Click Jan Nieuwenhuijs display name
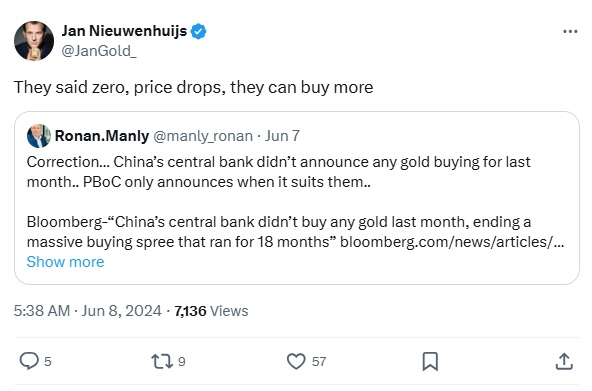The image size is (592, 391). point(124,31)
